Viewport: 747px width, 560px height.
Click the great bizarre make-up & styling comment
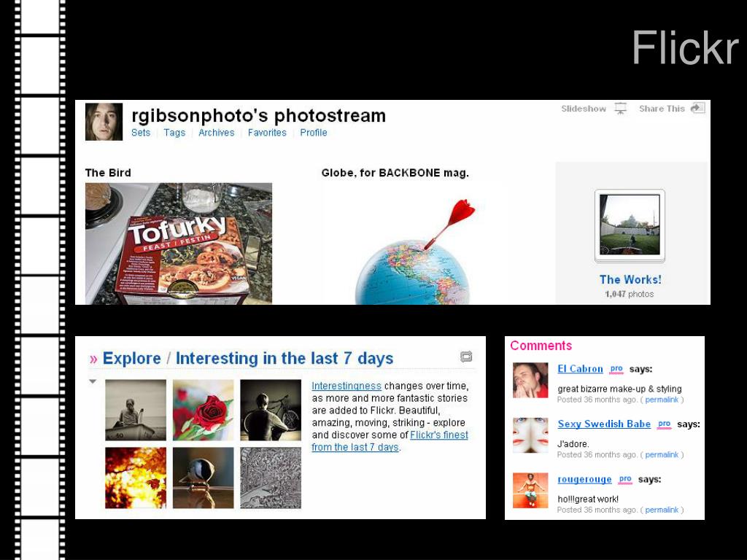[619, 389]
